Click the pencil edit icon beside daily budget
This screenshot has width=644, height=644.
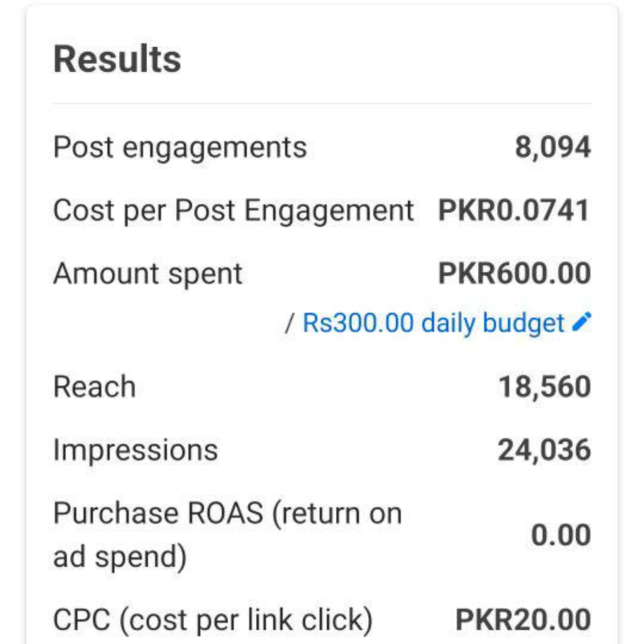[582, 321]
